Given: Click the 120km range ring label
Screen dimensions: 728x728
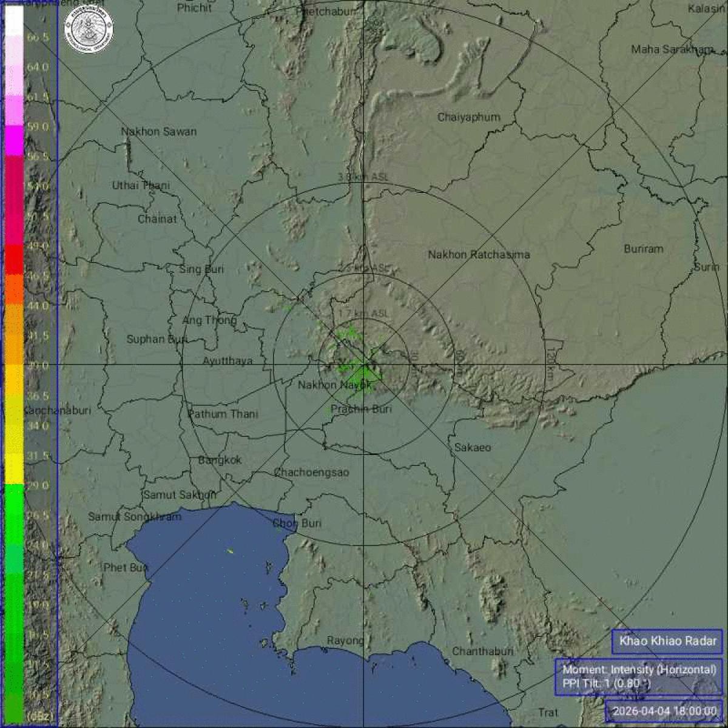Looking at the screenshot, I should (550, 362).
